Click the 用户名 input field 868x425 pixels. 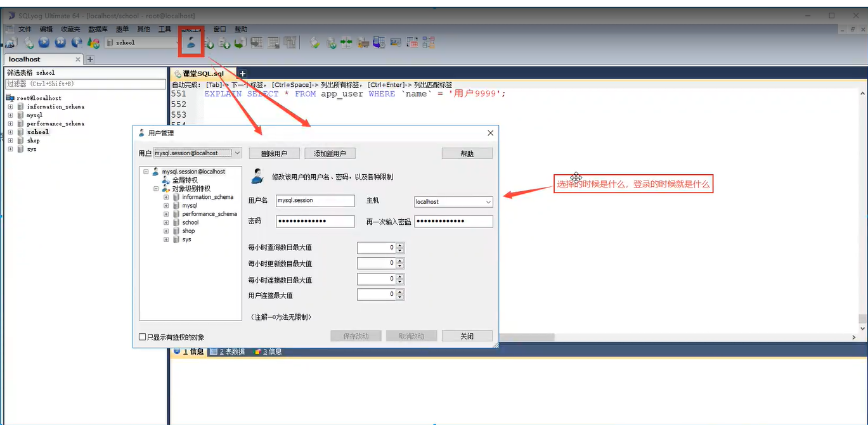click(x=315, y=201)
